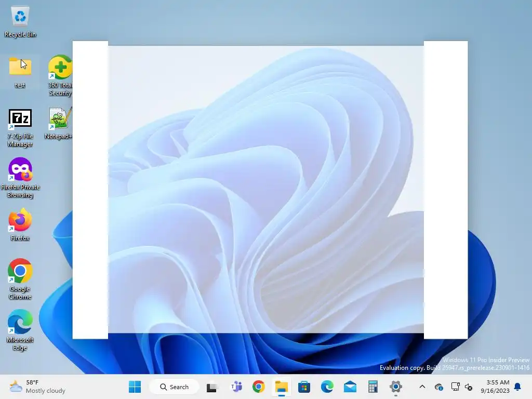Click the taskbar Search box

(174, 387)
